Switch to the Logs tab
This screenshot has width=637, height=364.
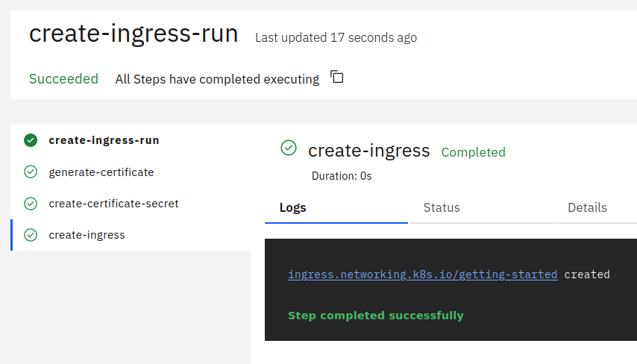(x=336, y=207)
